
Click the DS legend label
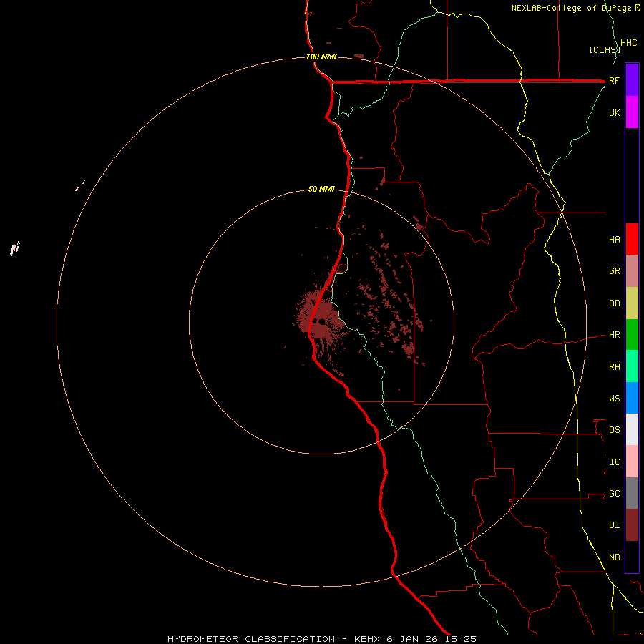[x=614, y=430]
